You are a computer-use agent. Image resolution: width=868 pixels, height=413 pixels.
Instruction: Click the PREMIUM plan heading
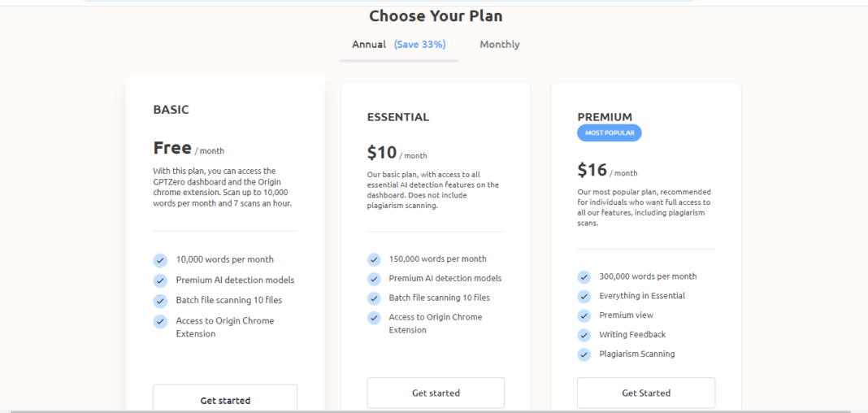point(605,117)
